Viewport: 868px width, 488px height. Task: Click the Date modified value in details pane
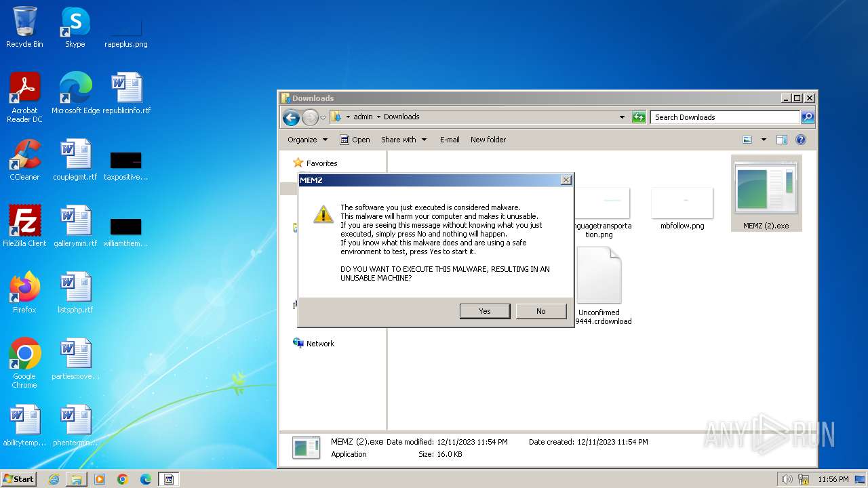pos(472,442)
